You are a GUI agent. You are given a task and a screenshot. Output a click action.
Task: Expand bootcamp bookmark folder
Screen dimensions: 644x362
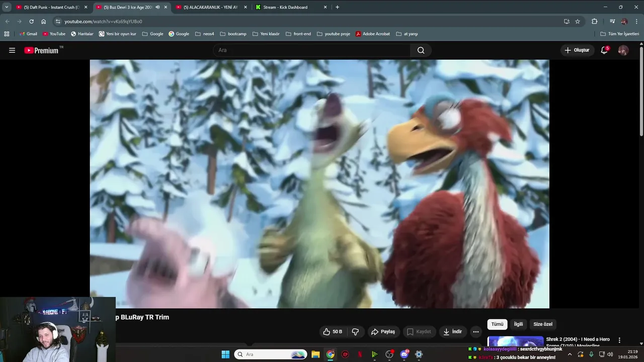(233, 34)
